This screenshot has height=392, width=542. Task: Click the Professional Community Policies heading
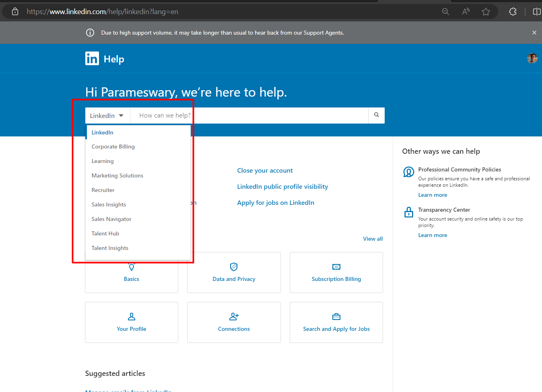pyautogui.click(x=460, y=169)
